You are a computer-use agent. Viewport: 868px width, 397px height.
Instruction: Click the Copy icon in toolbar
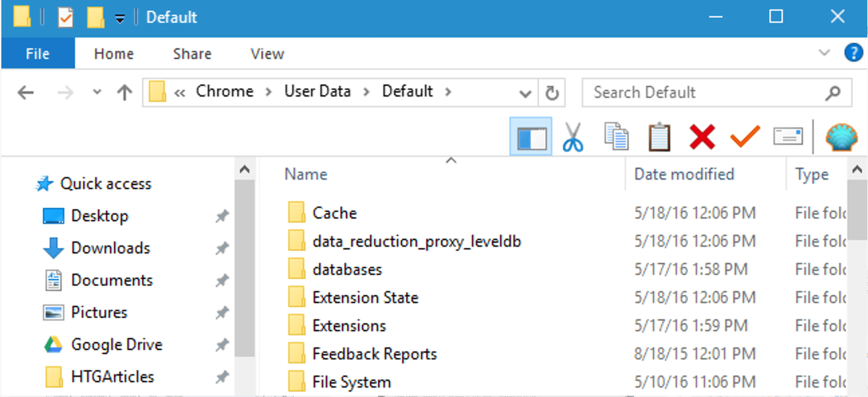click(x=616, y=137)
